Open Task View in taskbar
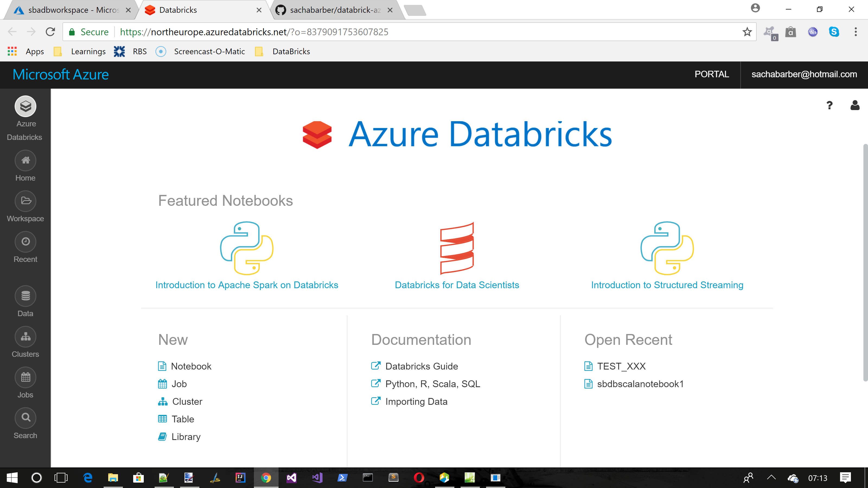 (61, 477)
